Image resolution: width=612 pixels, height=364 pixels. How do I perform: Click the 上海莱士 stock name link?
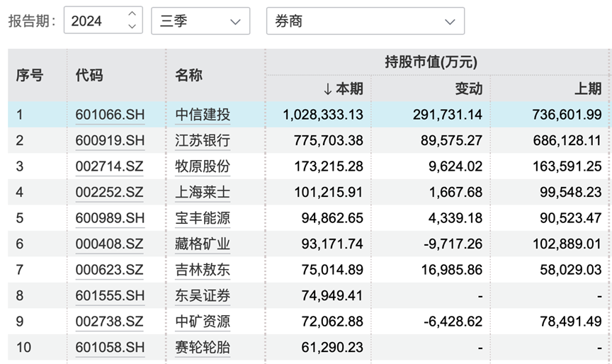tap(203, 192)
